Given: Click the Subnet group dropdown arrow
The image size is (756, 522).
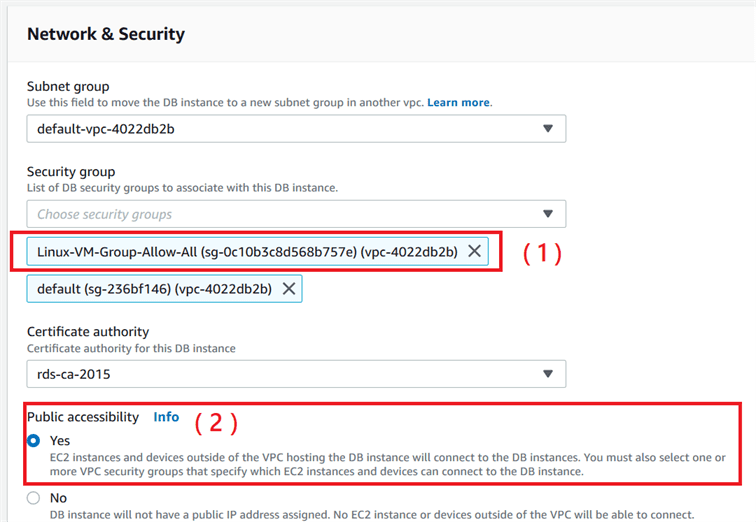Looking at the screenshot, I should click(547, 129).
